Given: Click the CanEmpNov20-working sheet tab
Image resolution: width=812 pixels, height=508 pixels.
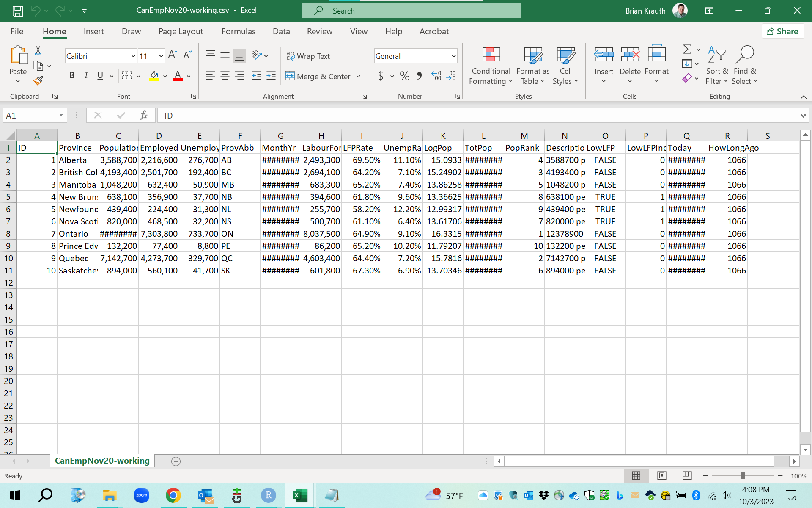Looking at the screenshot, I should [x=102, y=461].
